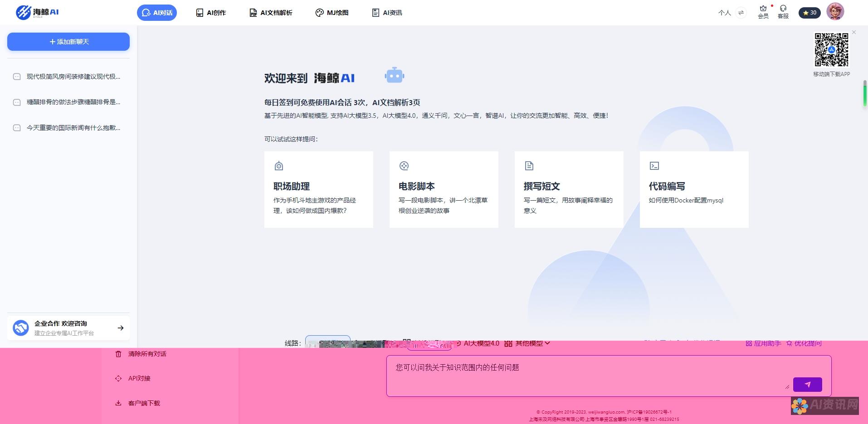Click 优化提问
The width and height of the screenshot is (868, 424).
804,343
